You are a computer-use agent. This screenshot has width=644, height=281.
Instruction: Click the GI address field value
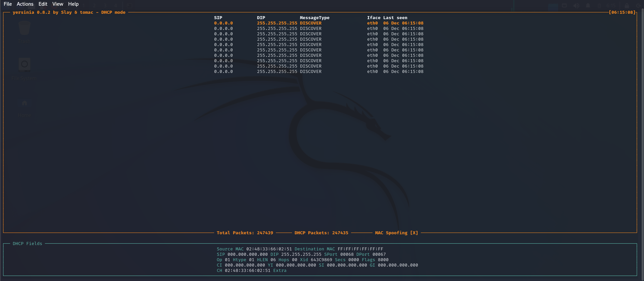coord(398,265)
